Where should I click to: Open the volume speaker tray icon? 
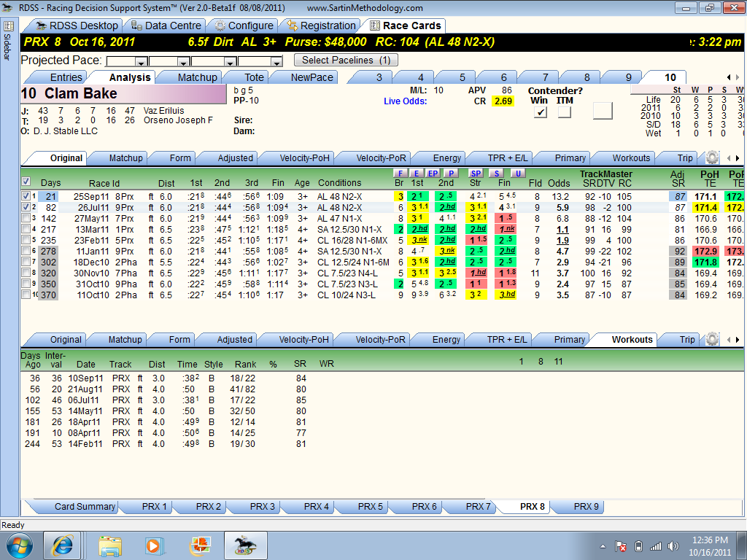pyautogui.click(x=673, y=546)
